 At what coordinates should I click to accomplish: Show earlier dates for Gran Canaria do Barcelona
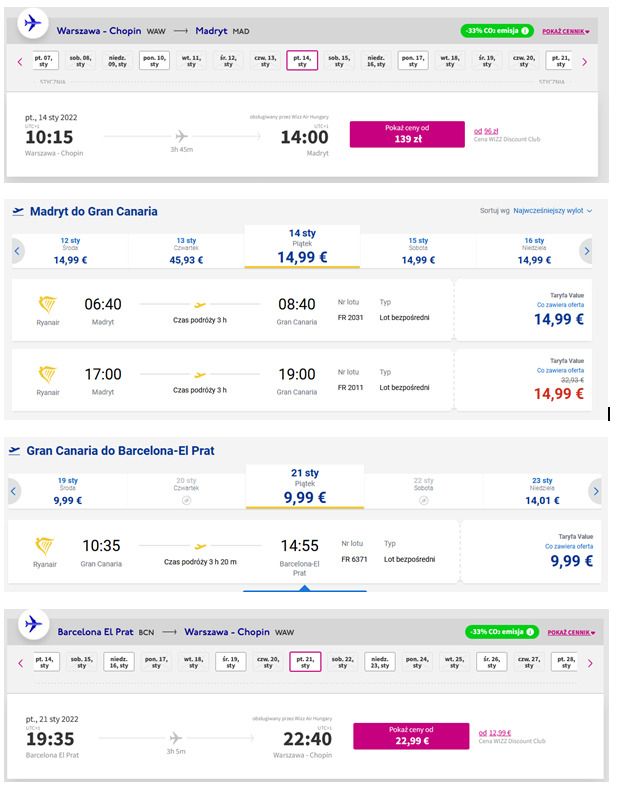pyautogui.click(x=14, y=492)
